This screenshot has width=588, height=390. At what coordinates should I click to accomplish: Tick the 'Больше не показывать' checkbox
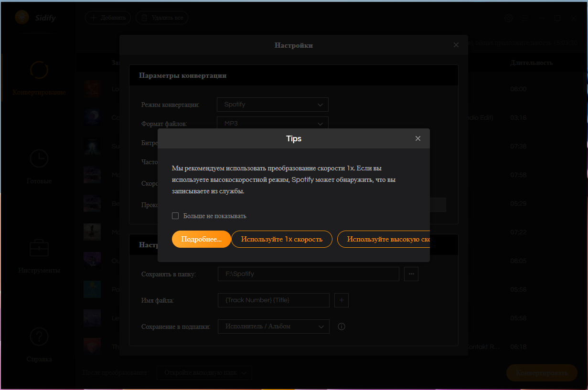point(175,216)
